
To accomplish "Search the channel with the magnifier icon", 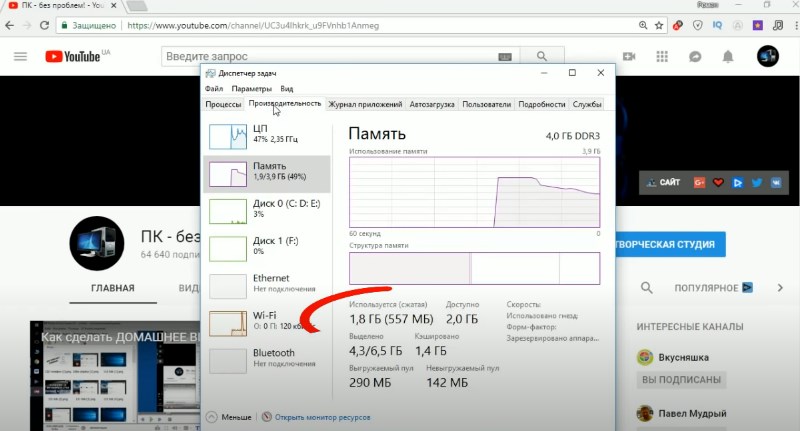I will point(646,288).
